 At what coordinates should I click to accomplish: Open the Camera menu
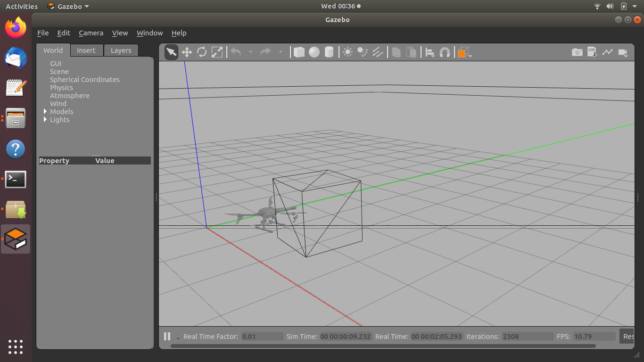[x=91, y=33]
